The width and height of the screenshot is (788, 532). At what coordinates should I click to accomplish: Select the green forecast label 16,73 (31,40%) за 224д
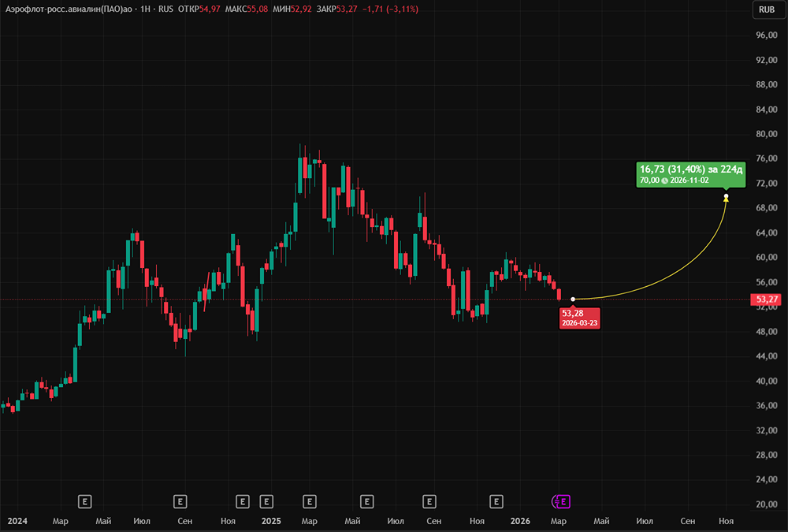click(x=690, y=174)
